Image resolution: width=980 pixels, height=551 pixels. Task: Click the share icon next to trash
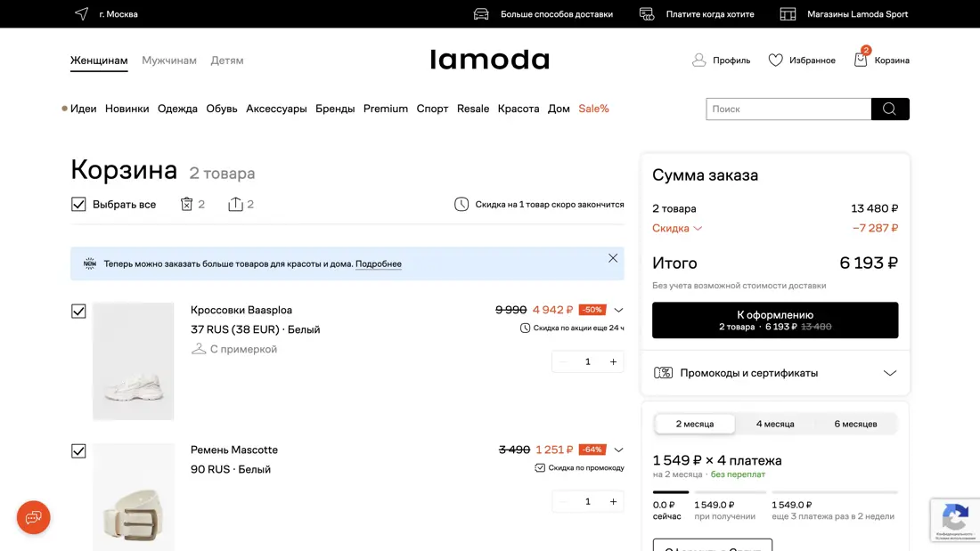click(236, 204)
